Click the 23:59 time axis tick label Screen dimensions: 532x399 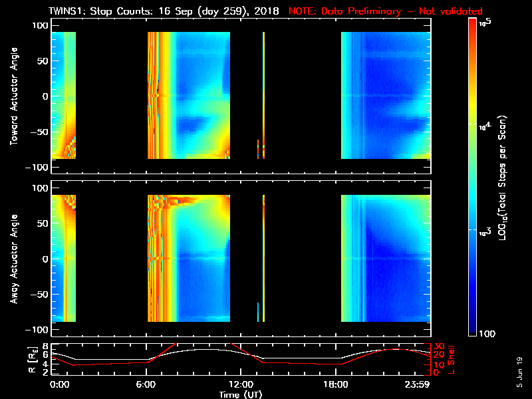point(417,385)
